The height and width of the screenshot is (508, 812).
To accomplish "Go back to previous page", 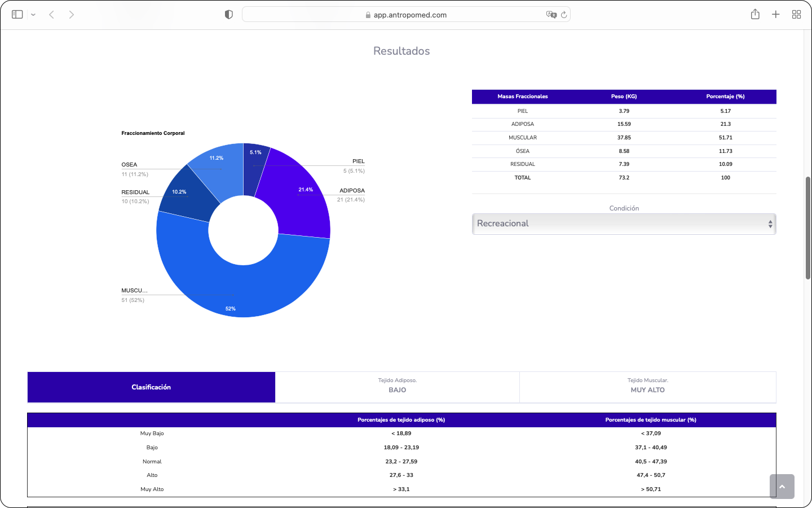I will tap(51, 15).
